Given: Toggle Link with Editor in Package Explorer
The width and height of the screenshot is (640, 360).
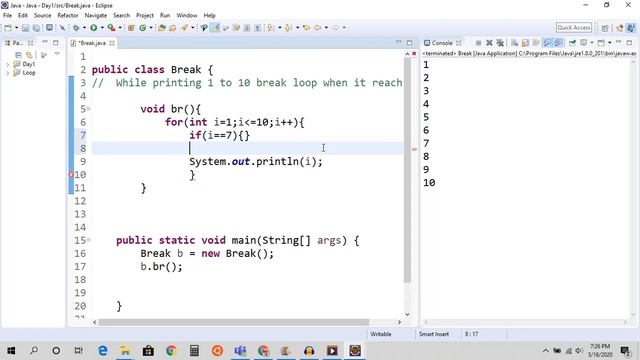Looking at the screenshot, I should tap(29, 55).
